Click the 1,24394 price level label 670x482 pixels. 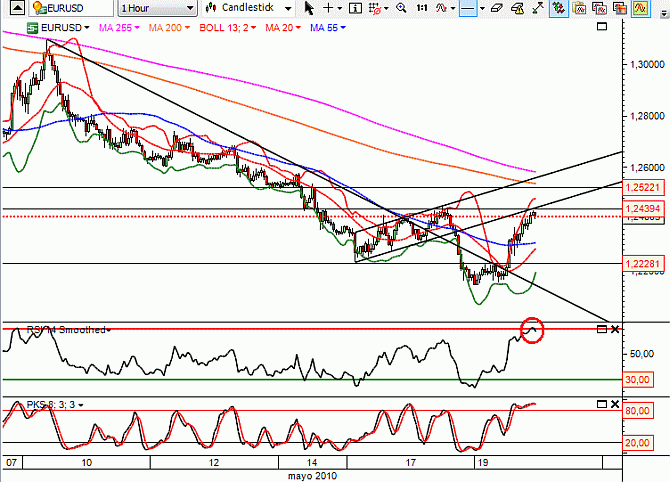[643, 209]
